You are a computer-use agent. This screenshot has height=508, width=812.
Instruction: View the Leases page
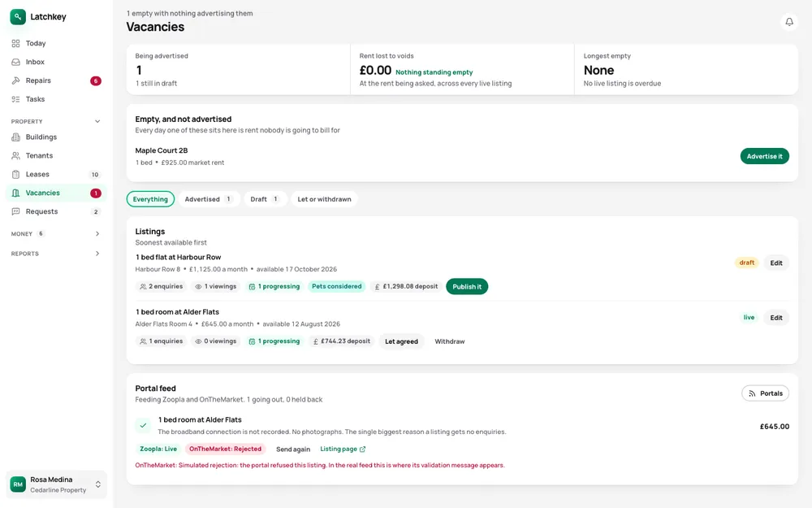point(56,175)
